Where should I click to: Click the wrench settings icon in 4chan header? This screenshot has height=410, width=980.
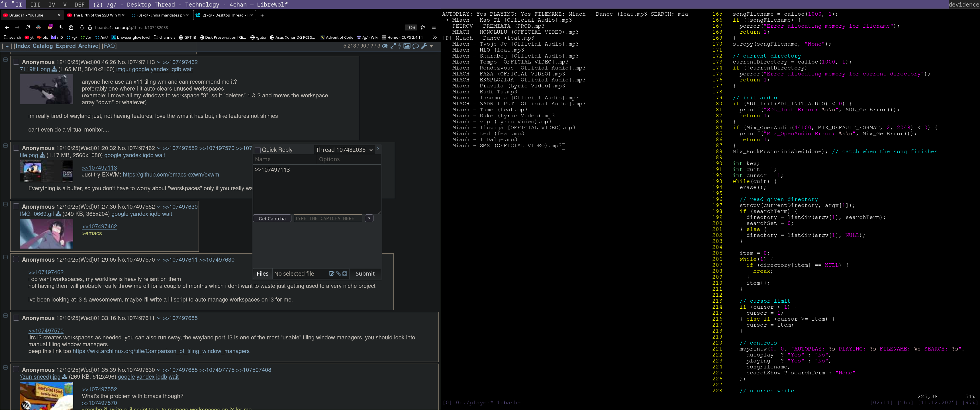tap(424, 46)
